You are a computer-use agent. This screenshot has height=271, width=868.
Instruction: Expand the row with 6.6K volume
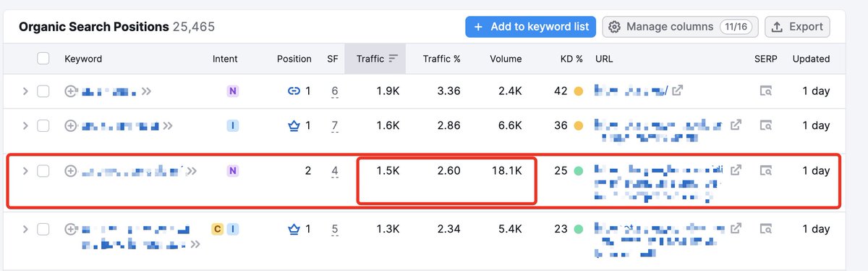click(25, 125)
